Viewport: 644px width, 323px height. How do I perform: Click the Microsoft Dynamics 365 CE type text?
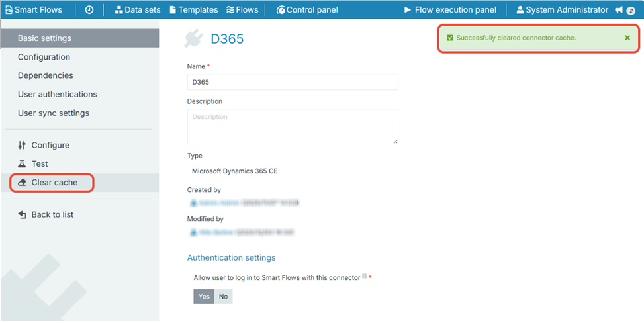coord(234,171)
